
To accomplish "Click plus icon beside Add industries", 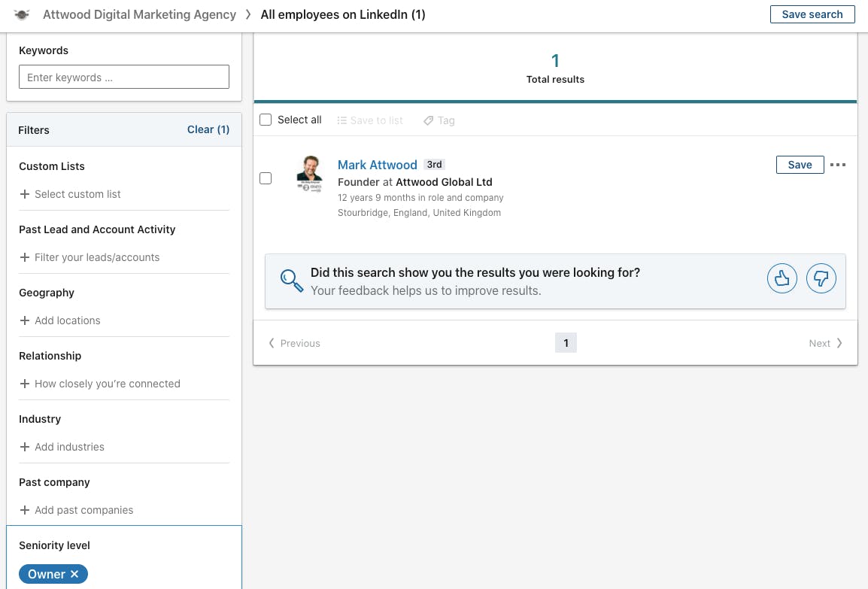I will [x=24, y=447].
